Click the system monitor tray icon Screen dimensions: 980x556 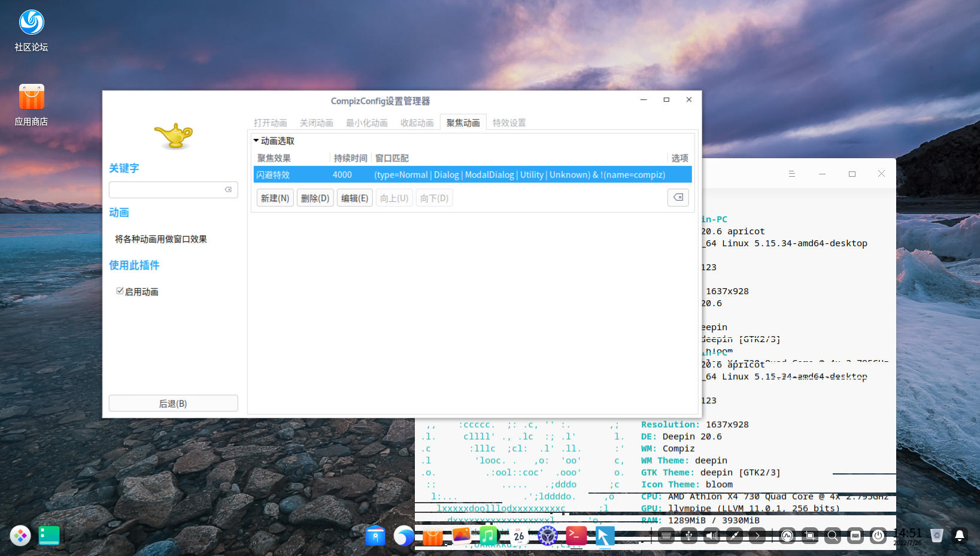click(787, 536)
